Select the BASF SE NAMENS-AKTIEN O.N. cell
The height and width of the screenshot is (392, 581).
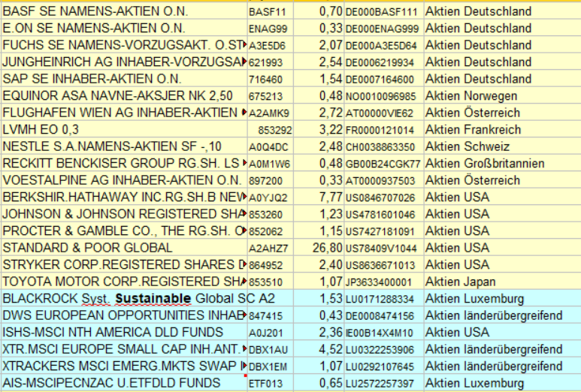pos(124,11)
